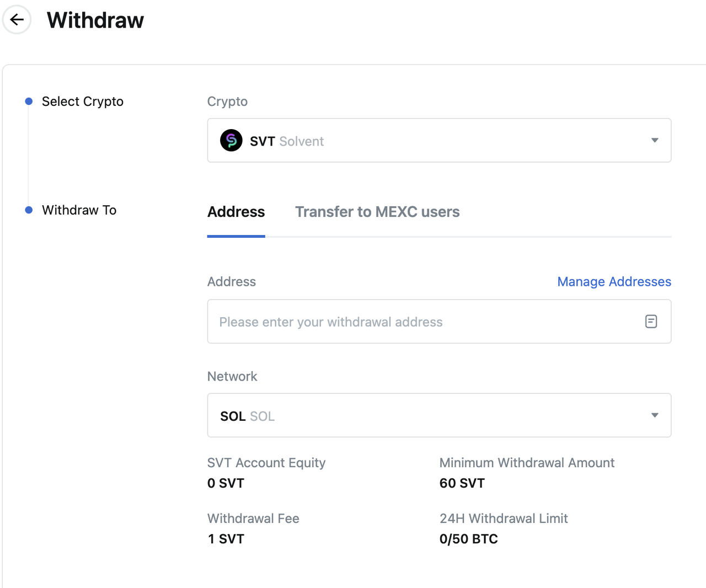Click the 0 SVT account equity value
This screenshot has width=706, height=588.
click(x=226, y=483)
